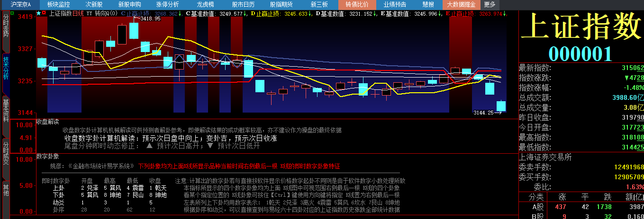644x219 pixels.
Task: Click the red gear icon beside star
Action: [x=44, y=13]
